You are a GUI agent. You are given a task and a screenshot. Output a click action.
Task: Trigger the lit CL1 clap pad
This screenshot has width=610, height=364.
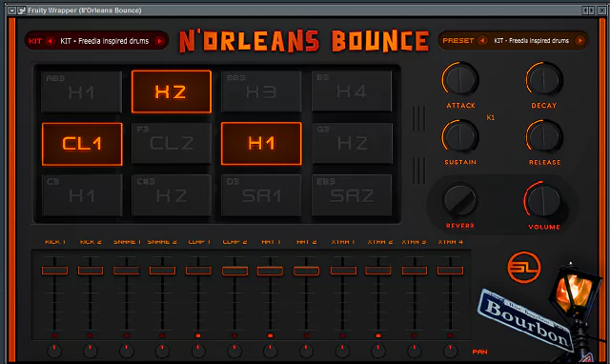point(82,144)
